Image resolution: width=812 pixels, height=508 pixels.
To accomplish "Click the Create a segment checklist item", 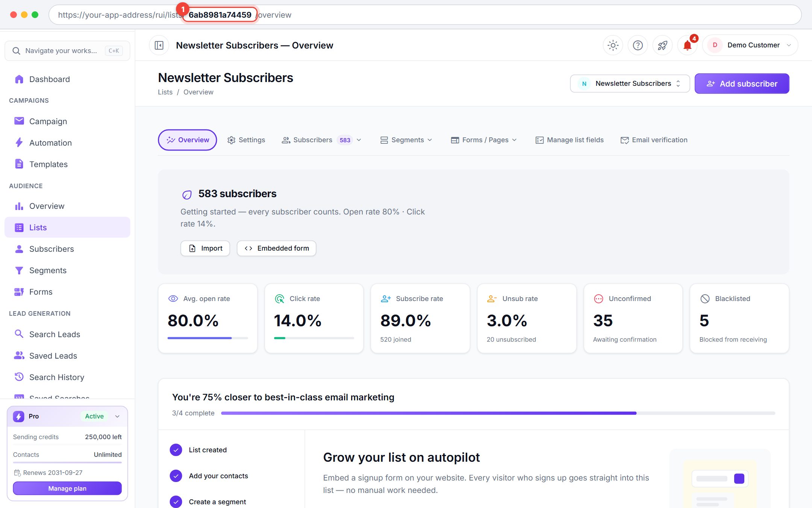I will pyautogui.click(x=208, y=502).
